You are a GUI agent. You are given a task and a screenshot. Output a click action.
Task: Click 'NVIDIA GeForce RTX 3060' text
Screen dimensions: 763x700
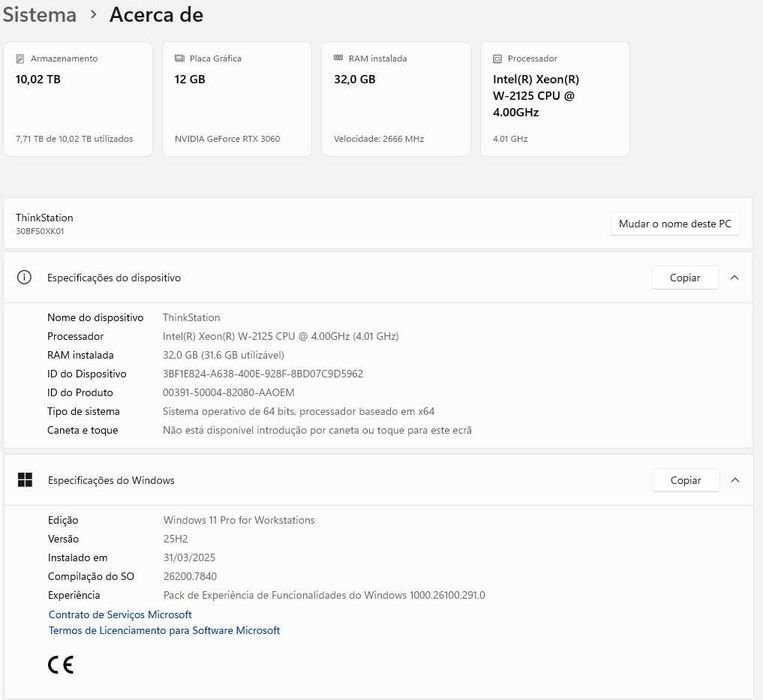pos(227,139)
